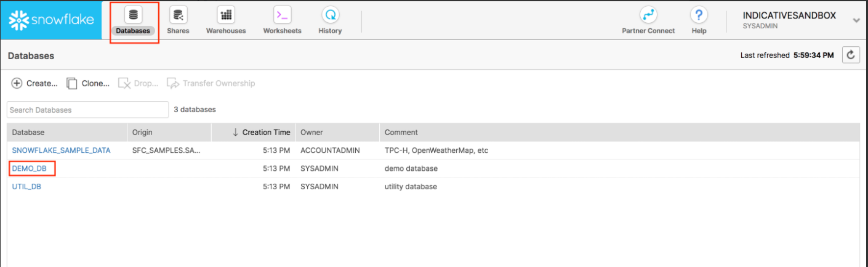Viewport: 868px width, 267px height.
Task: Click Transfer Ownership button
Action: coord(211,83)
